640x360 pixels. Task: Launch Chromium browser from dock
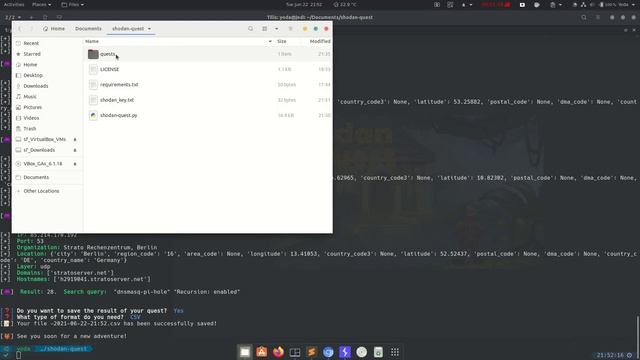point(328,352)
